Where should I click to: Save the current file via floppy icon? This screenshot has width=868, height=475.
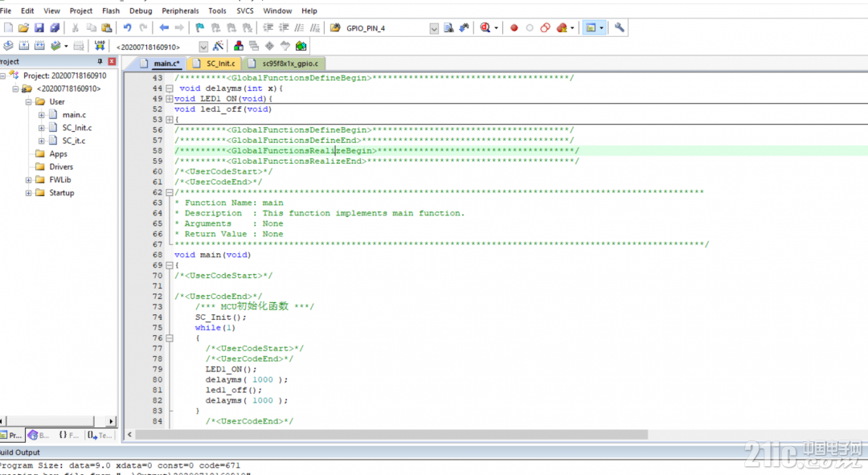click(x=39, y=27)
